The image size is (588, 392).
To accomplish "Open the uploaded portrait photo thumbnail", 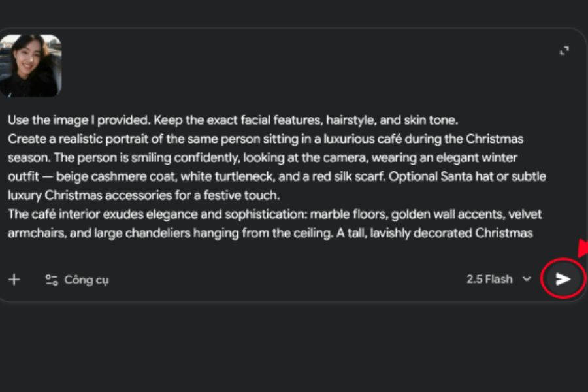I will (x=31, y=65).
